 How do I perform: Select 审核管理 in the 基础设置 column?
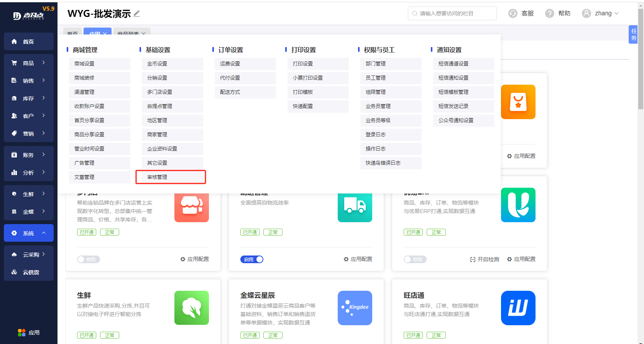(x=171, y=177)
